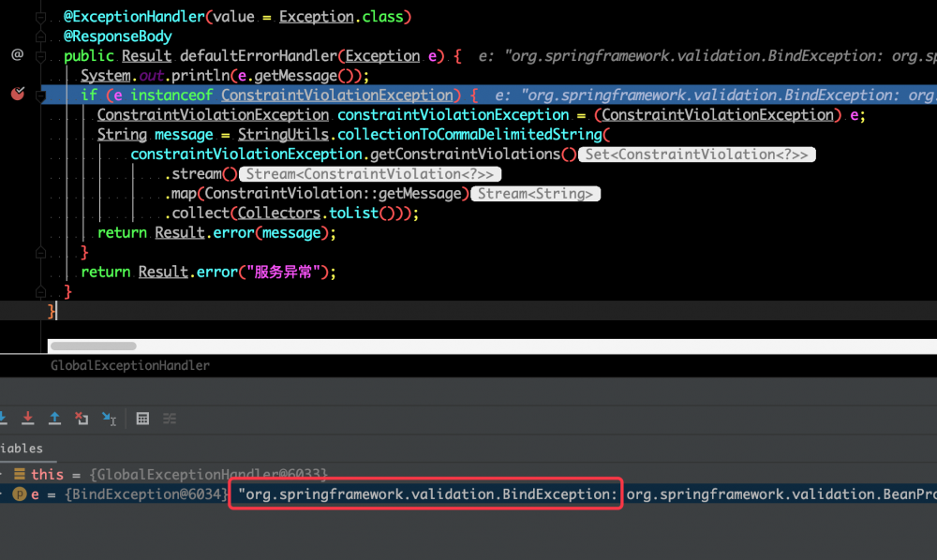The width and height of the screenshot is (937, 560).
Task: Click the debugger view settings icon
Action: pos(171,419)
